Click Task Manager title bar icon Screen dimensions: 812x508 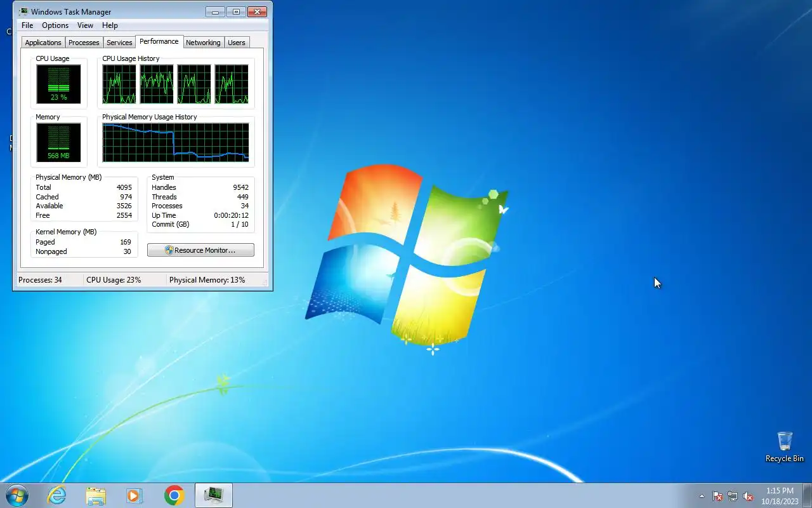point(23,11)
